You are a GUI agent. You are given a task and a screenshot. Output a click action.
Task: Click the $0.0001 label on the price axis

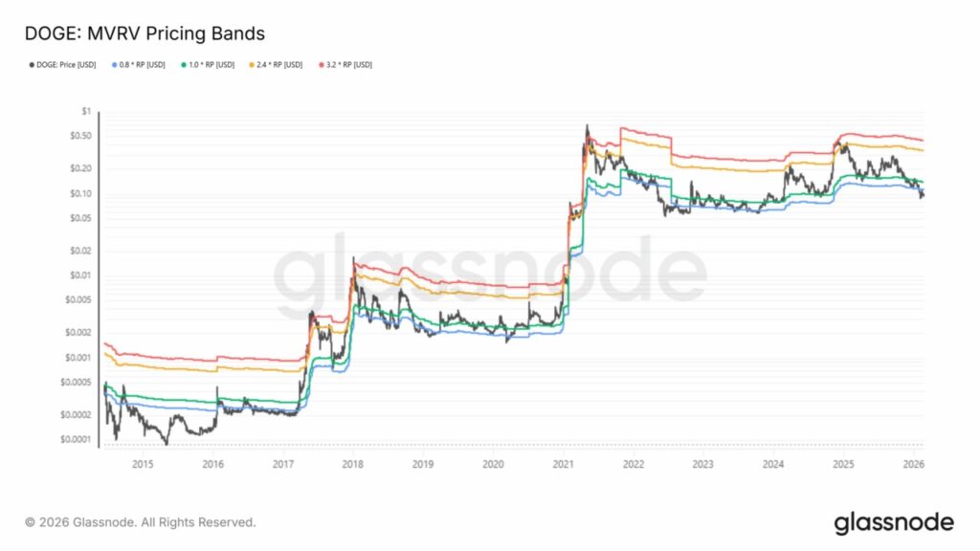click(x=75, y=440)
